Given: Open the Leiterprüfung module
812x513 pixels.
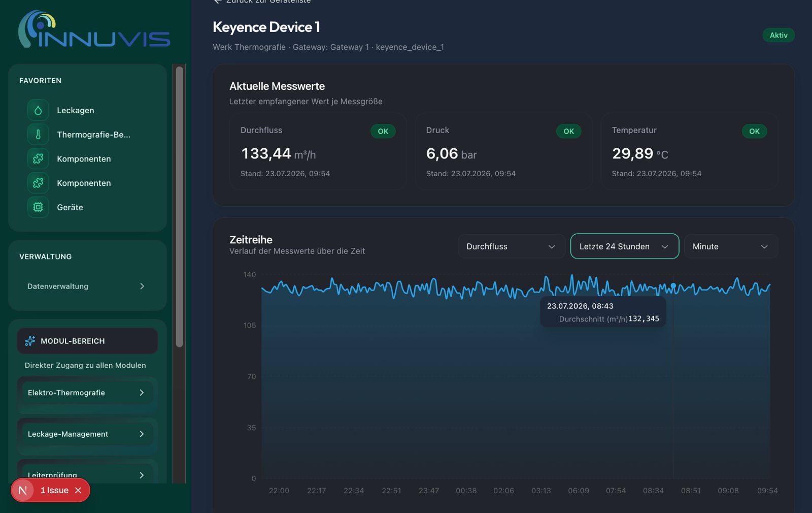Looking at the screenshot, I should point(87,474).
